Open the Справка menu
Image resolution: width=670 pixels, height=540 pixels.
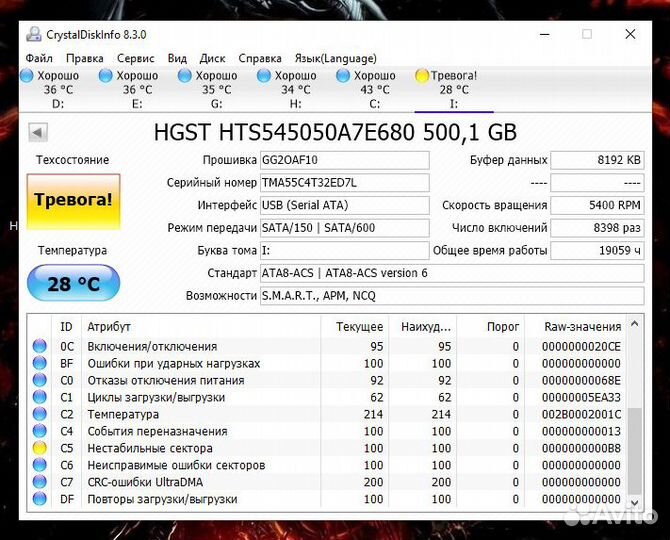[260, 58]
